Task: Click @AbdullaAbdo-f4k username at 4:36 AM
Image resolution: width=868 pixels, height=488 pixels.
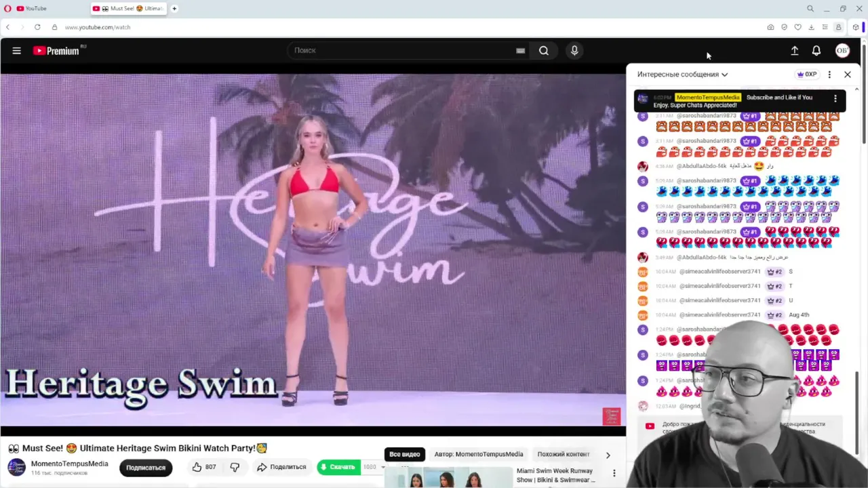Action: coord(701,166)
